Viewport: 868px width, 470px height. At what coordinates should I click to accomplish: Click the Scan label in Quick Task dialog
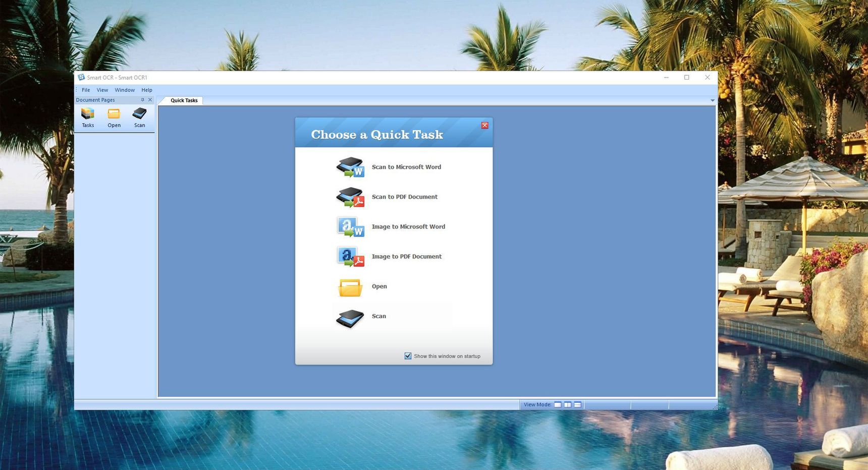pyautogui.click(x=379, y=316)
